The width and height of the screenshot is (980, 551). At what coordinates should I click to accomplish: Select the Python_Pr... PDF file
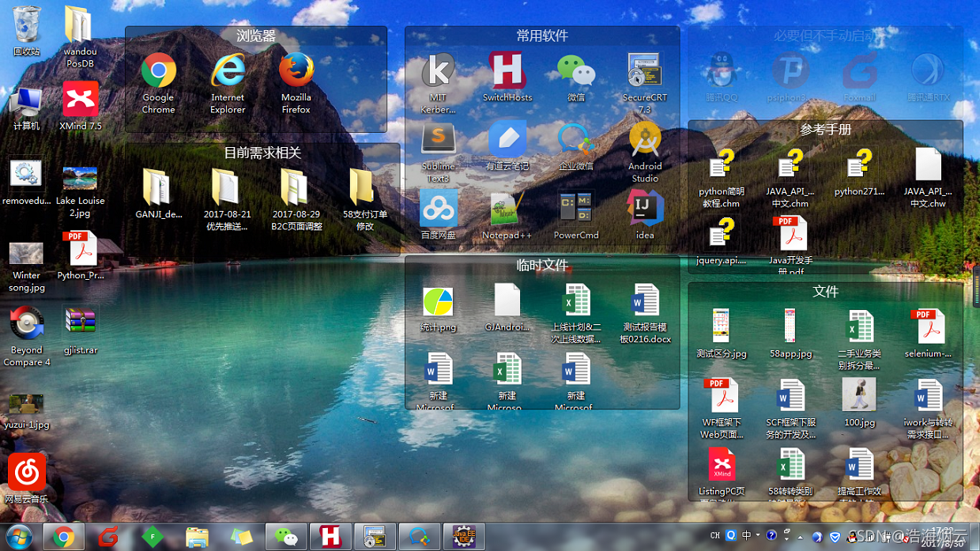point(81,248)
